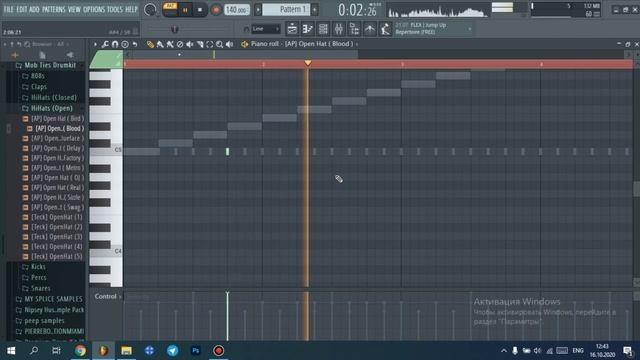Select the Slice tool
640x360 pixels.
[200, 44]
